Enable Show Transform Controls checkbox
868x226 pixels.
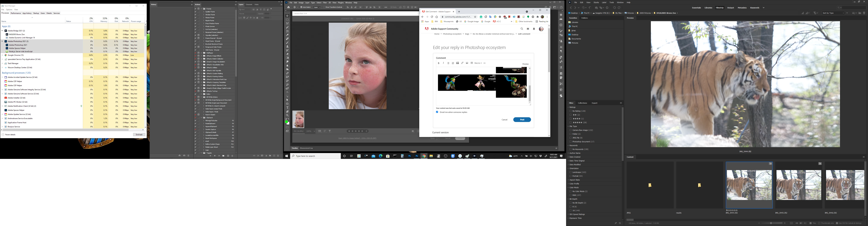coord(324,7)
